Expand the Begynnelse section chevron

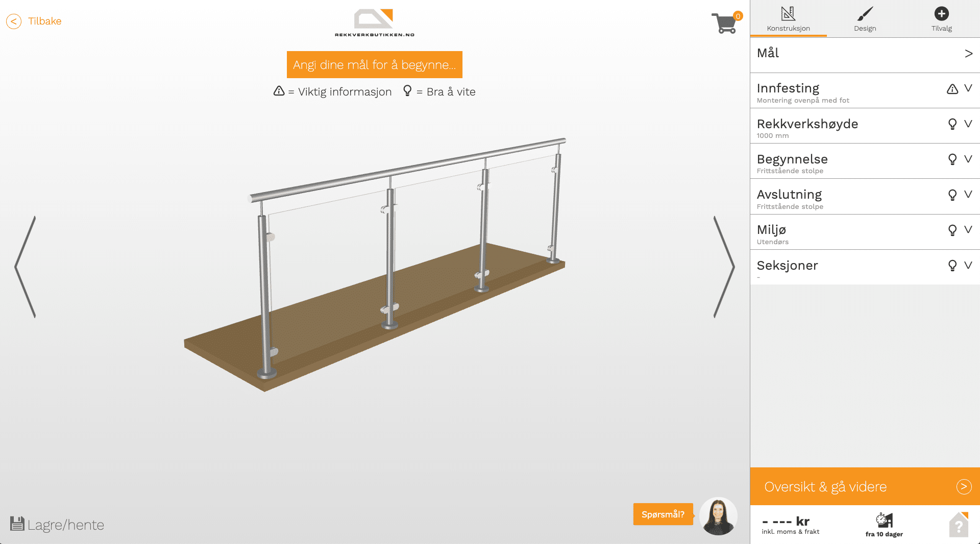point(968,159)
